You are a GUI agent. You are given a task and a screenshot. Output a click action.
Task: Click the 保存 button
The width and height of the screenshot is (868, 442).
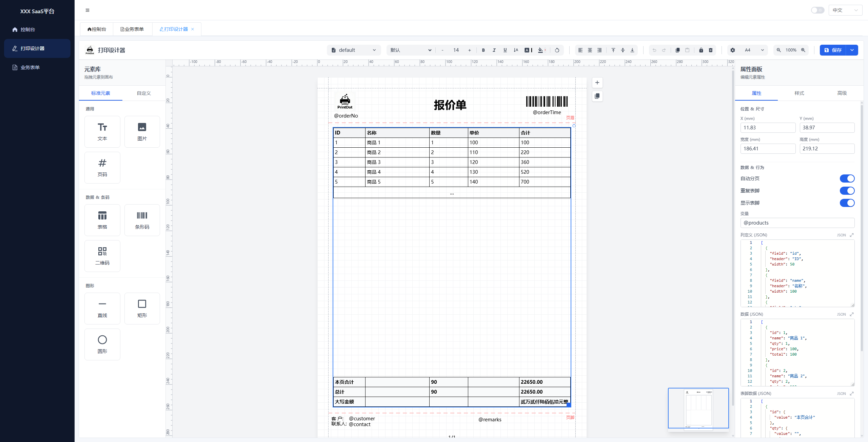point(833,50)
